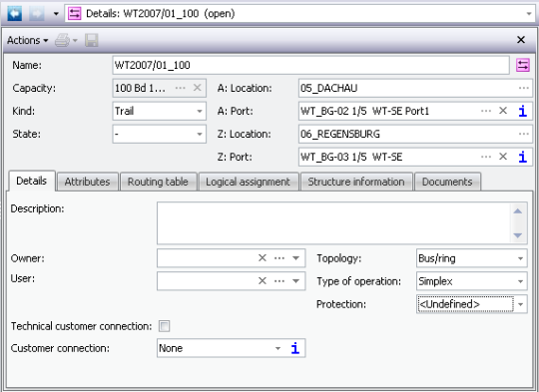This screenshot has height=392, width=539.
Task: Open the Routing table tab
Action: pos(158,182)
